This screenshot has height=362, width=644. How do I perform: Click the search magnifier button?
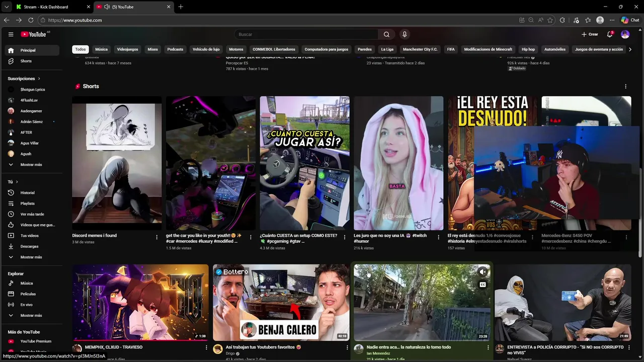386,34
